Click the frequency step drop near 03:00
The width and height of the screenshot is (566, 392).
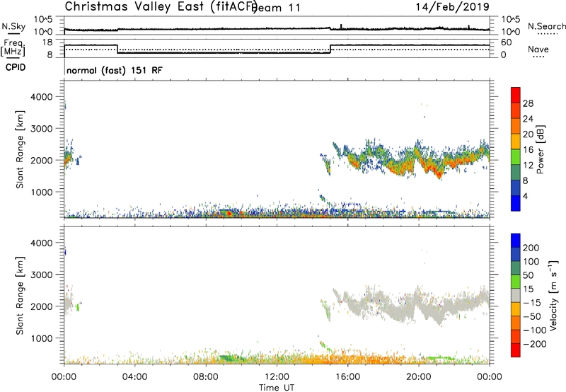[x=117, y=49]
